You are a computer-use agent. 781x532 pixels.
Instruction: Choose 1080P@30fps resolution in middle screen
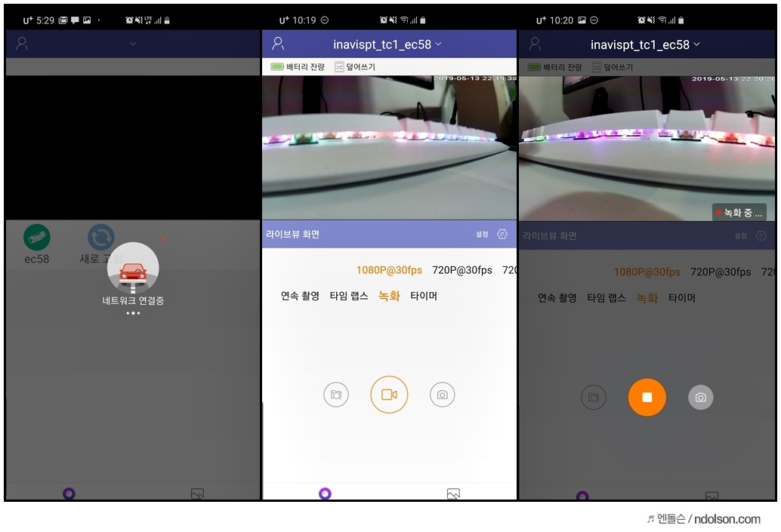(389, 270)
